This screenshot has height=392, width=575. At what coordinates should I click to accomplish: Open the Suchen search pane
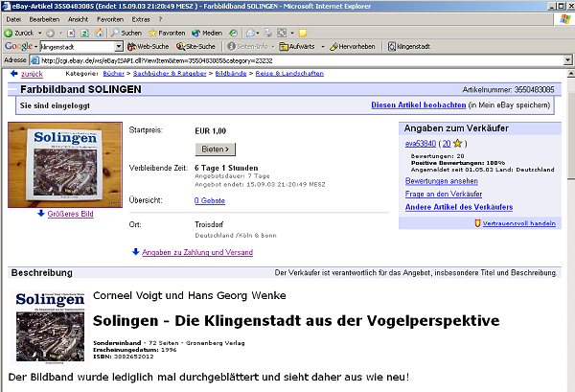pyautogui.click(x=126, y=33)
